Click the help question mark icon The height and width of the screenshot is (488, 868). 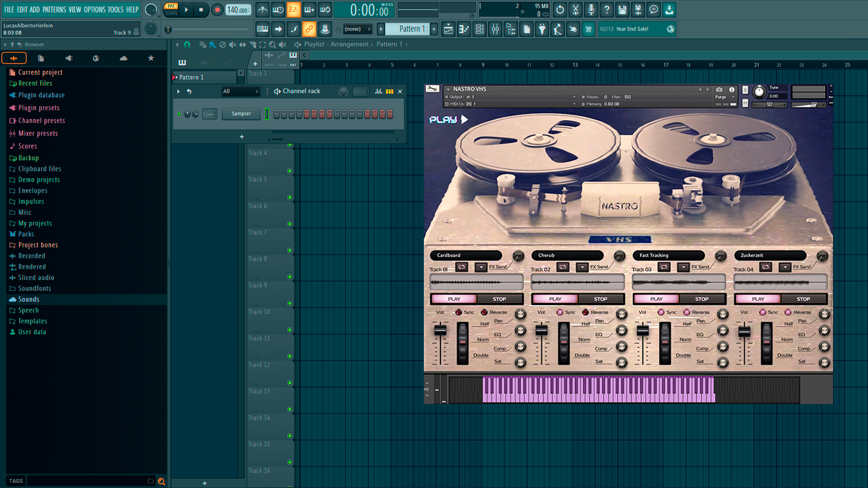[x=607, y=10]
